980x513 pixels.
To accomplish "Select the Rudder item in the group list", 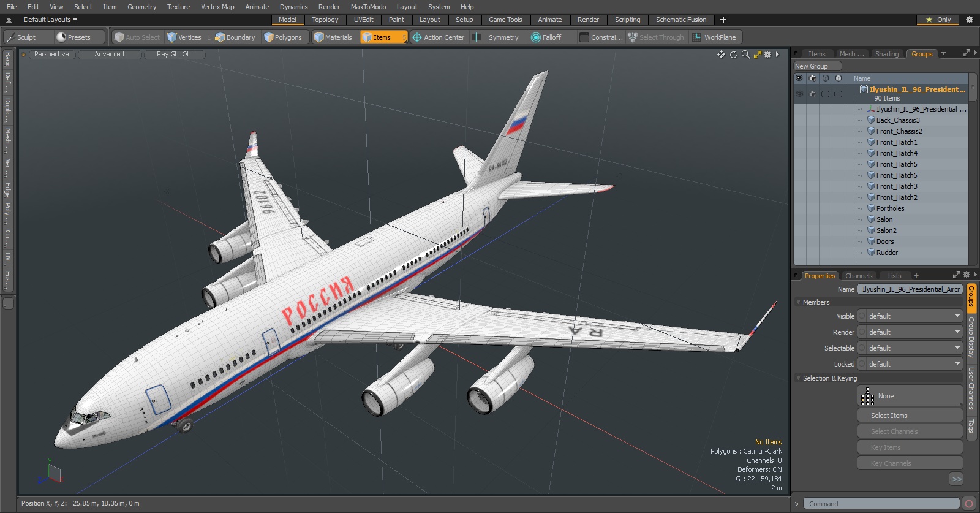I will tap(887, 253).
